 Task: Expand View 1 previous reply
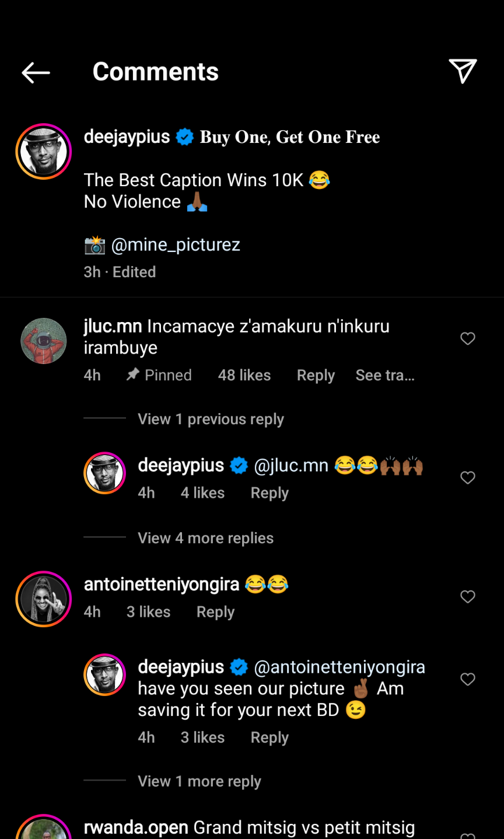(211, 419)
